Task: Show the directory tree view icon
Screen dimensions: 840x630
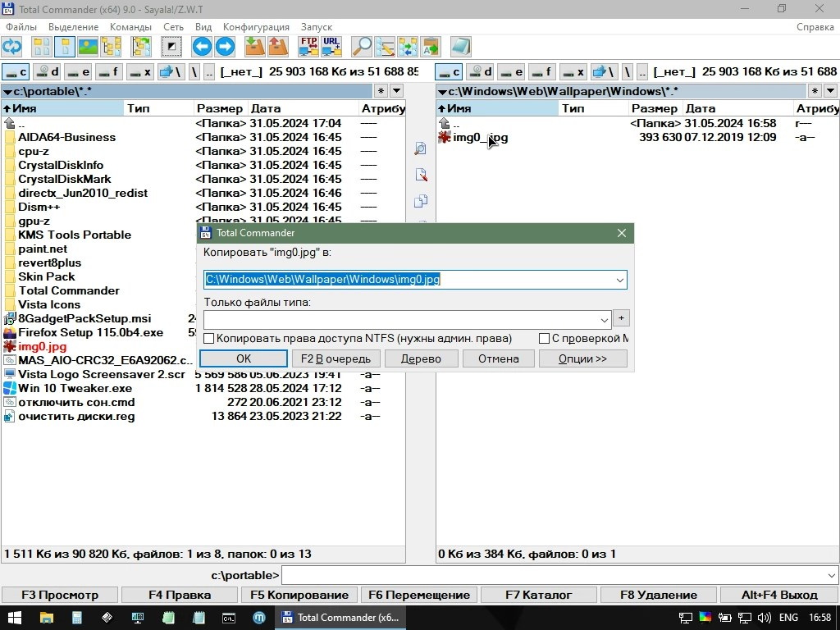Action: coord(111,47)
